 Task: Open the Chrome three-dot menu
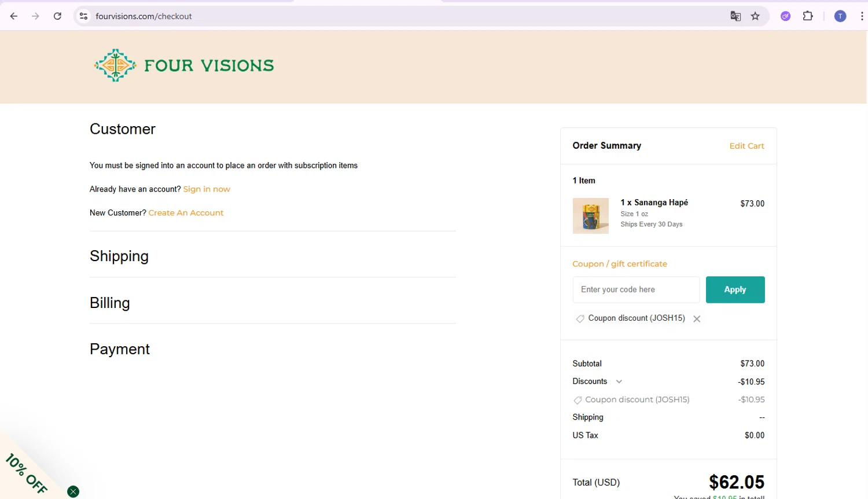pyautogui.click(x=862, y=16)
